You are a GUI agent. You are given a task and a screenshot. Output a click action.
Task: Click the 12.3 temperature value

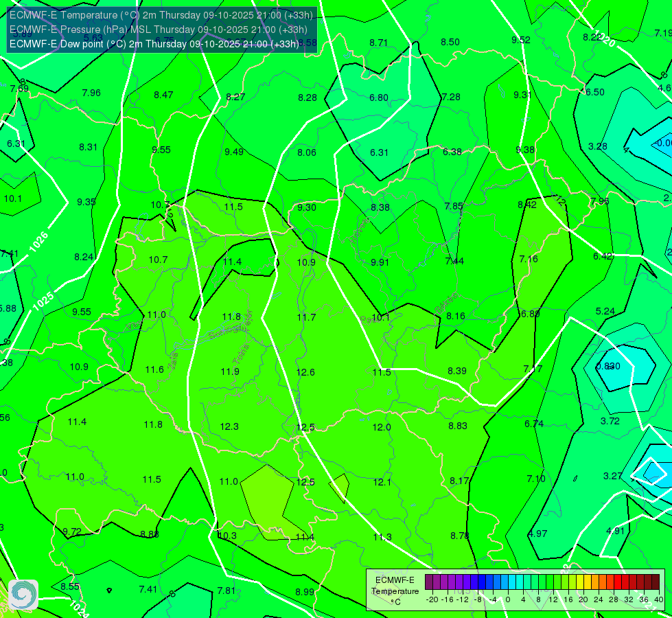(x=229, y=426)
